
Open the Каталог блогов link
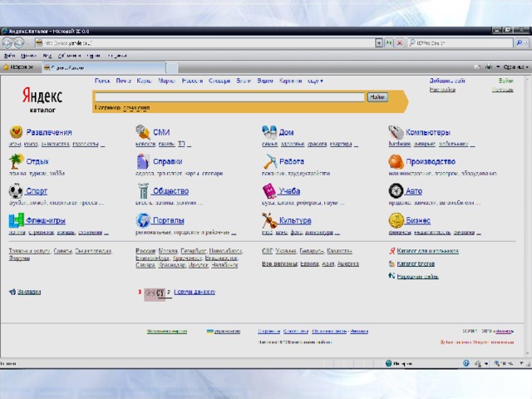(x=416, y=264)
